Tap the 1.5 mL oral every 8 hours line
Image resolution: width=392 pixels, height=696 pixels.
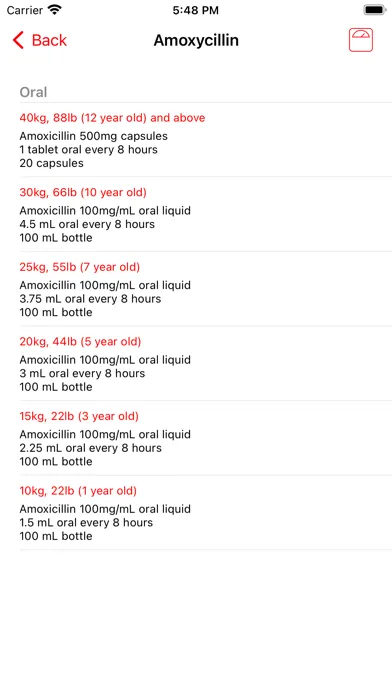[86, 522]
